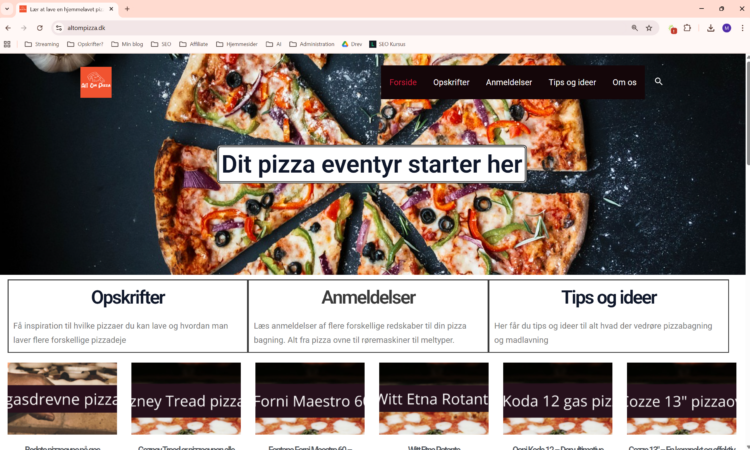View site information icon beside the URL
Viewport: 750px width, 450px height.
(x=59, y=28)
